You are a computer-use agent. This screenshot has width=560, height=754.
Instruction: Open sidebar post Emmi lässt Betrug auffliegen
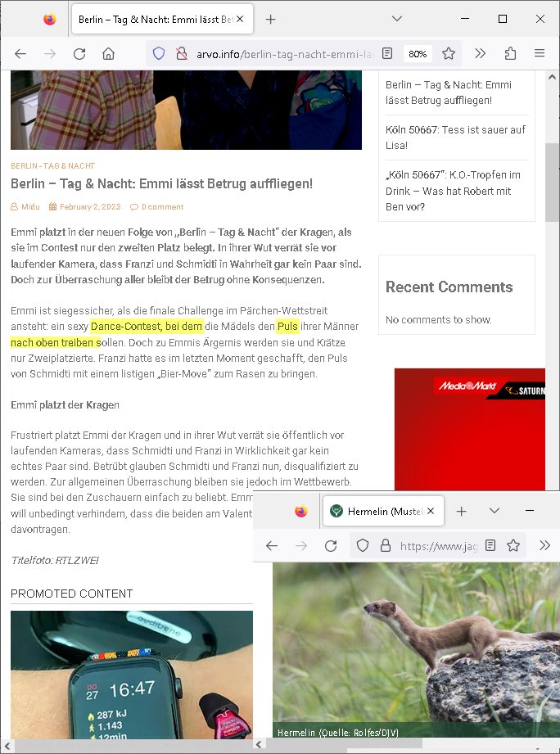tap(449, 93)
